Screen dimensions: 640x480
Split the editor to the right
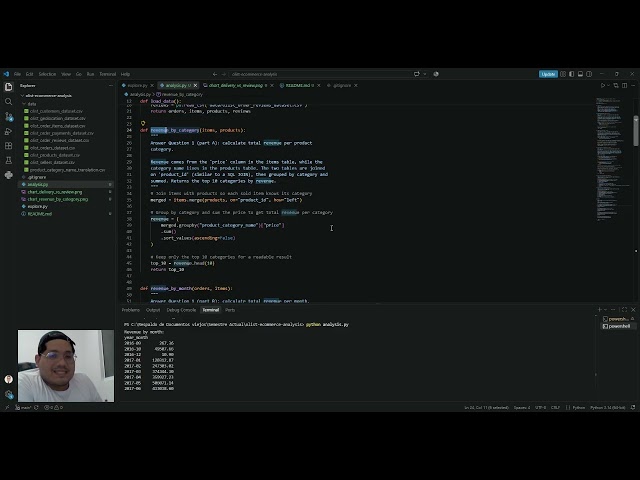(x=624, y=85)
